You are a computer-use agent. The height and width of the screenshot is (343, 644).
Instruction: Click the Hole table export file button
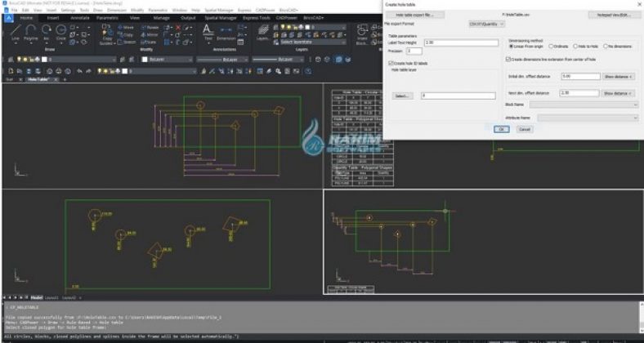(x=414, y=15)
